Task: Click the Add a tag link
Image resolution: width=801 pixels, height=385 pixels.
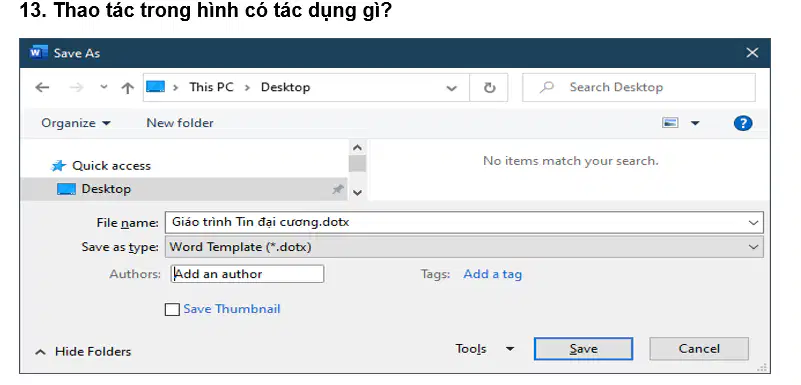Action: (x=492, y=274)
